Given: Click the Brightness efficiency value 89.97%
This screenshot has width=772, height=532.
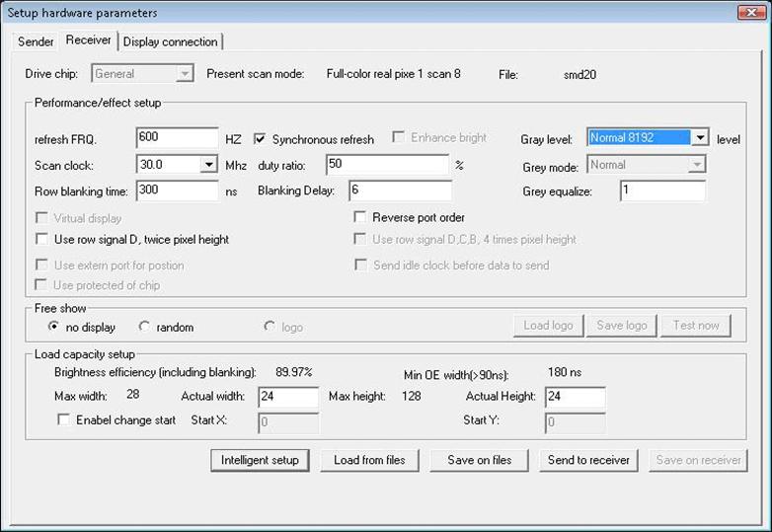Looking at the screenshot, I should coord(294,372).
